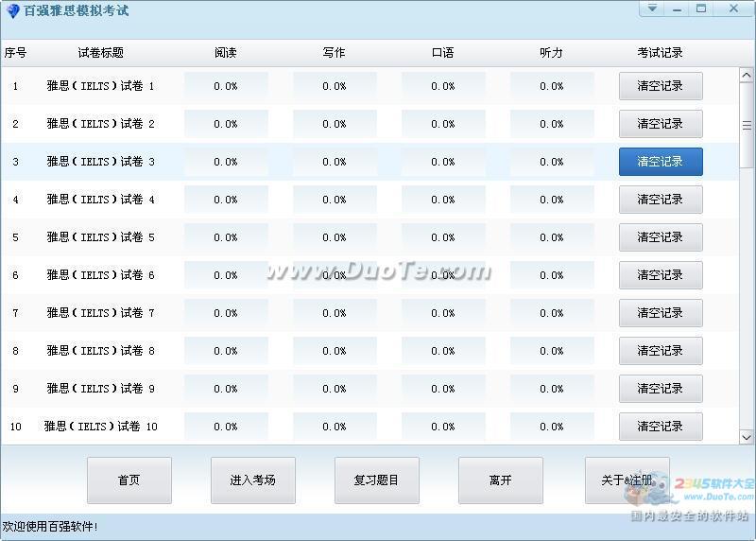Viewport: 756px width, 541px height.
Task: Clear records for 试卷 5
Action: pos(661,237)
